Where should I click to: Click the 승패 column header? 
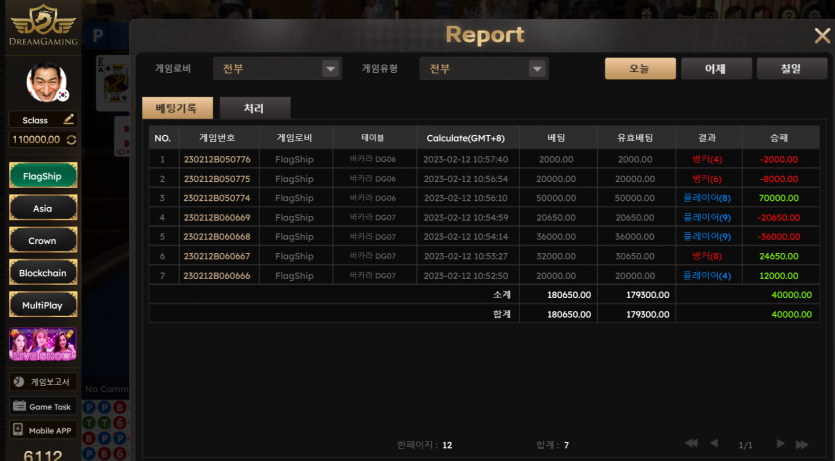779,138
